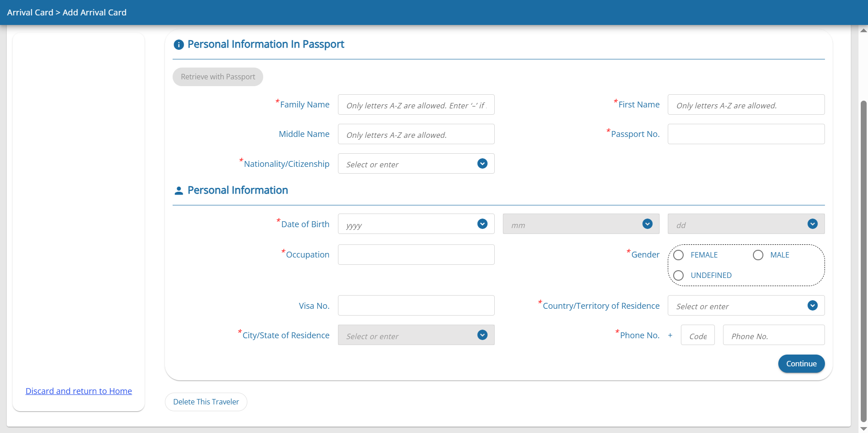Viewport: 868px width, 433px height.
Task: Select the MALE gender radio button
Action: (x=757, y=255)
